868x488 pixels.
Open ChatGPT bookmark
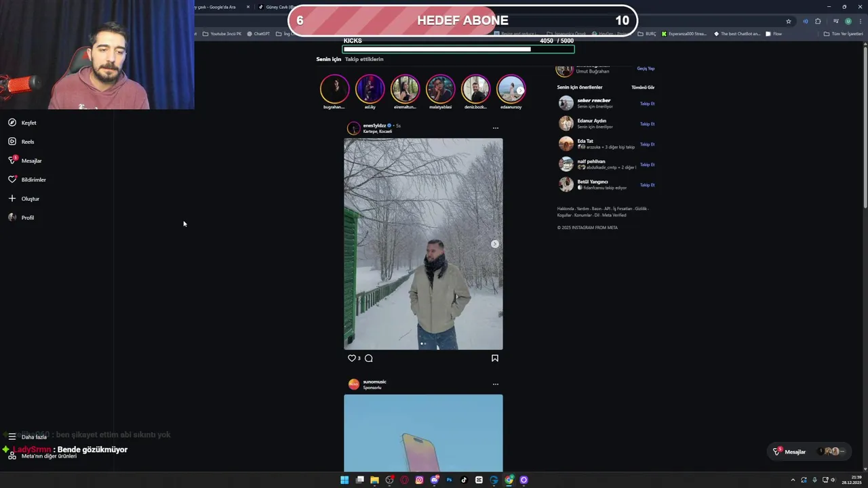(258, 34)
